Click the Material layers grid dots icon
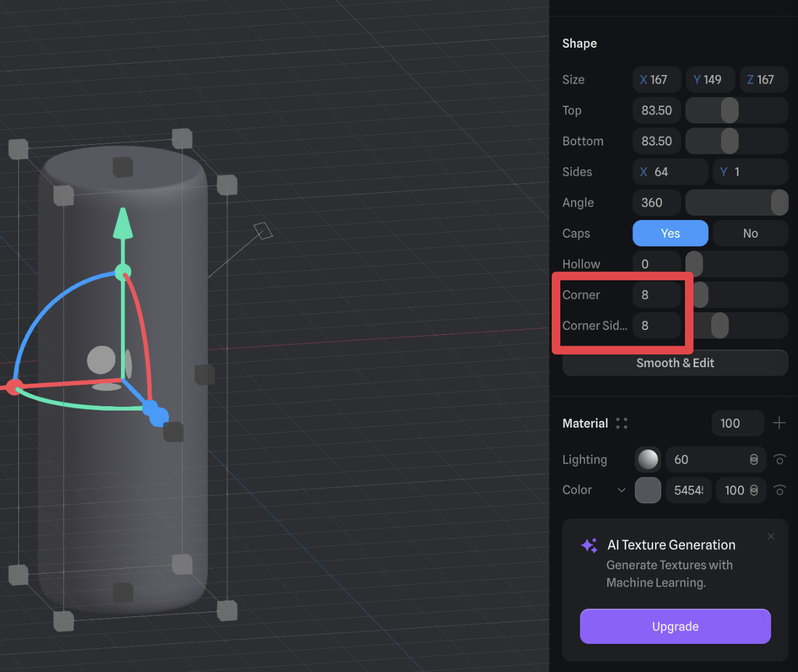The image size is (798, 672). pos(621,423)
